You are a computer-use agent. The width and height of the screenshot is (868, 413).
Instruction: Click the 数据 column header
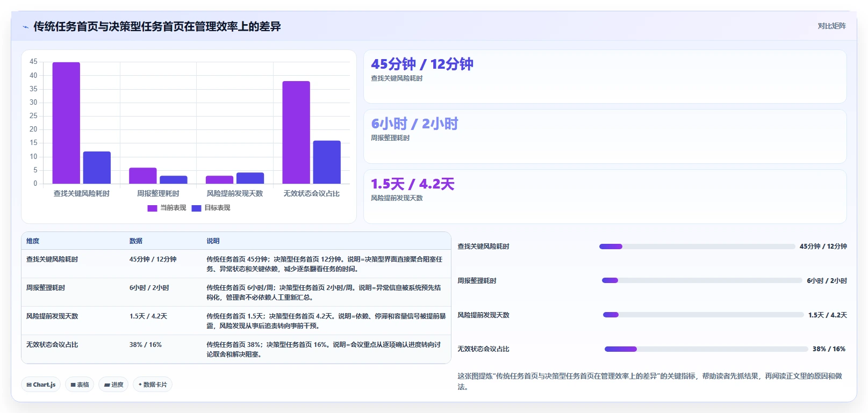click(x=135, y=241)
